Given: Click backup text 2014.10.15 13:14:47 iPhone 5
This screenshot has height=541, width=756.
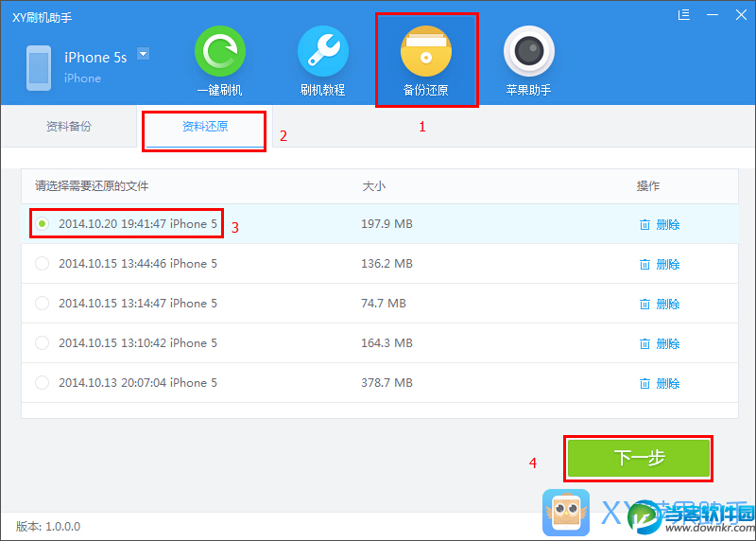Looking at the screenshot, I should (x=138, y=303).
